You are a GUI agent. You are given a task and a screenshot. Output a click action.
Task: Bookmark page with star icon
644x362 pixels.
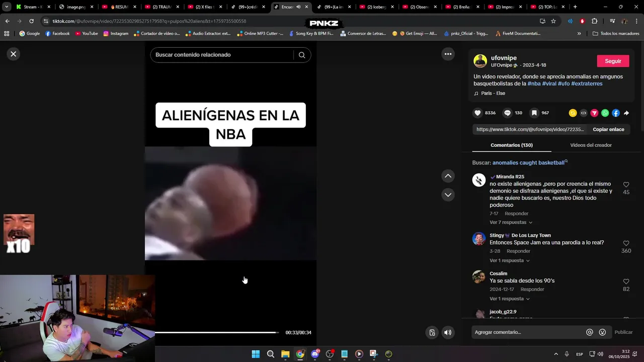553,21
